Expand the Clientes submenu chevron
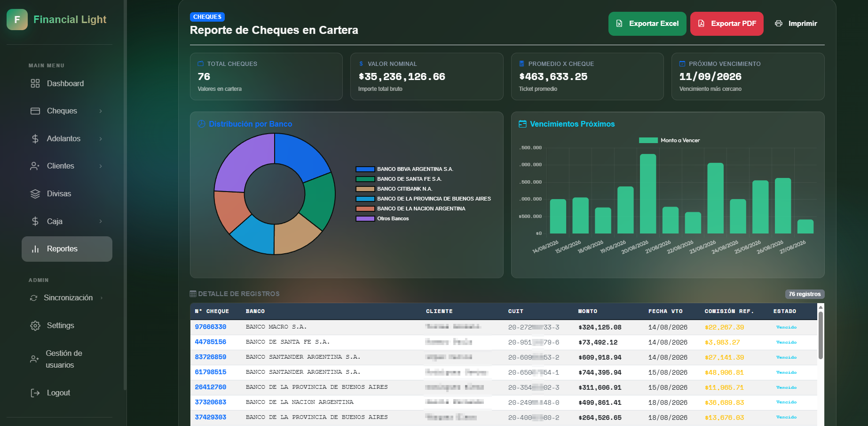The height and width of the screenshot is (426, 868). click(101, 166)
